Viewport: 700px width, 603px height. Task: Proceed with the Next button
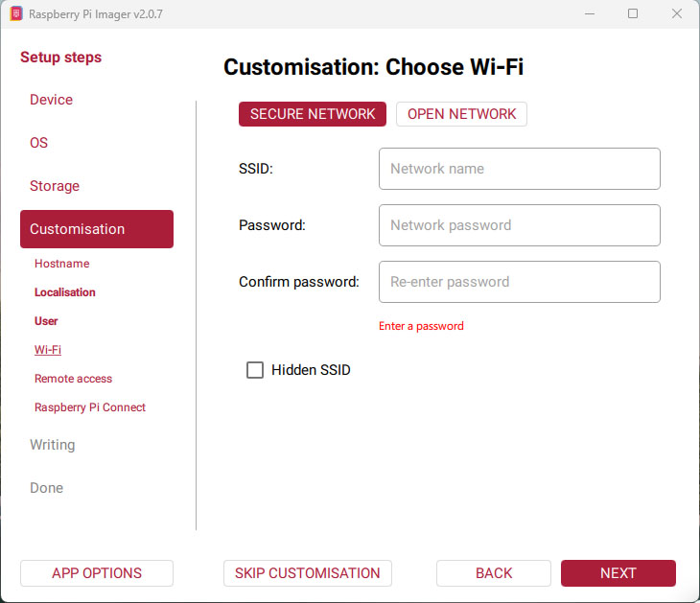coord(618,573)
